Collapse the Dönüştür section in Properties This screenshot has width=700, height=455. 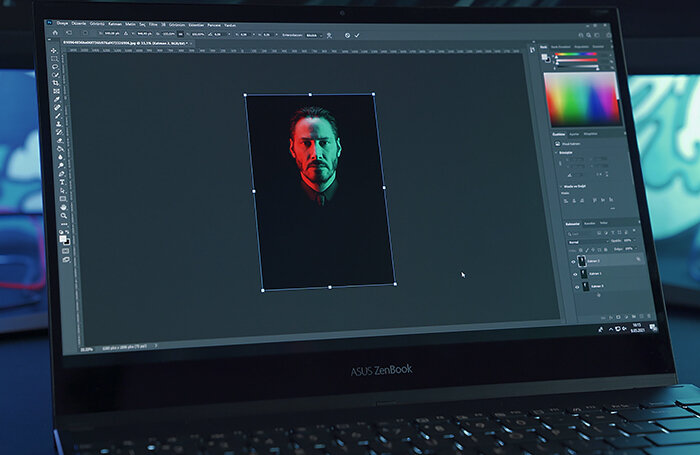coord(556,152)
